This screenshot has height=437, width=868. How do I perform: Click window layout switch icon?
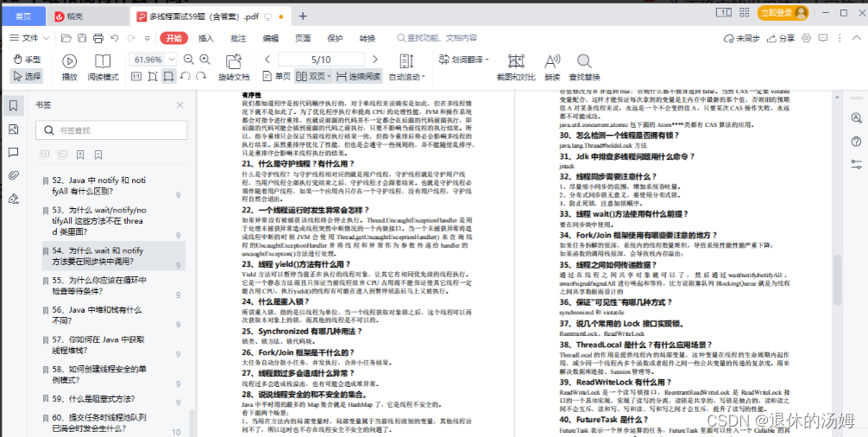tap(722, 12)
